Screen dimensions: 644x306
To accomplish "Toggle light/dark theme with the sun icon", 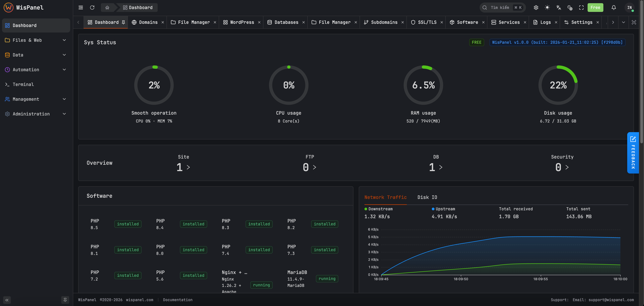I will [x=547, y=8].
